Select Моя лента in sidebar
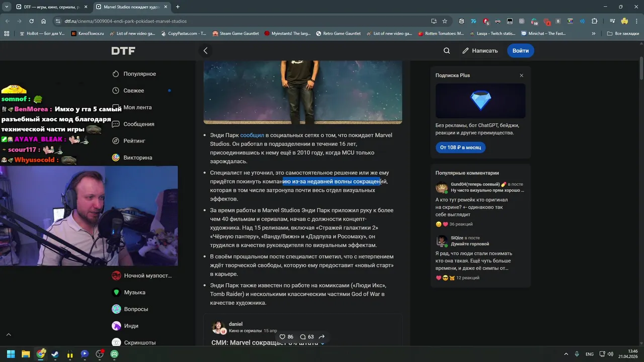 (137, 108)
